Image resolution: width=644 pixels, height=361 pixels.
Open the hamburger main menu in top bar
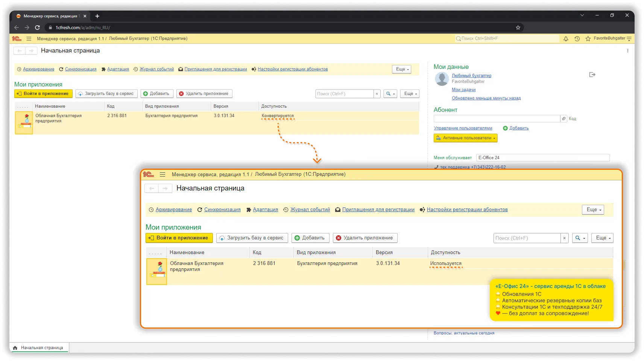click(x=29, y=38)
